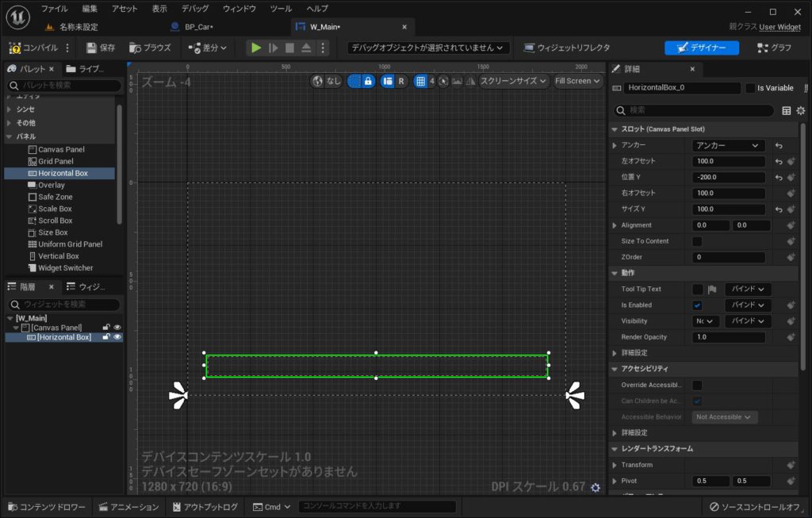Open the アニメーション drawer
The width and height of the screenshot is (812, 518).
[129, 507]
